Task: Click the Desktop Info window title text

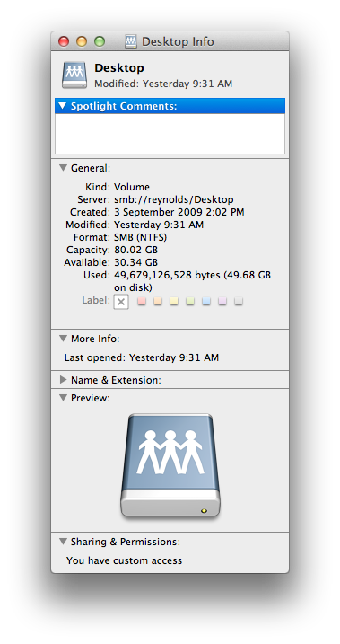Action: (178, 42)
